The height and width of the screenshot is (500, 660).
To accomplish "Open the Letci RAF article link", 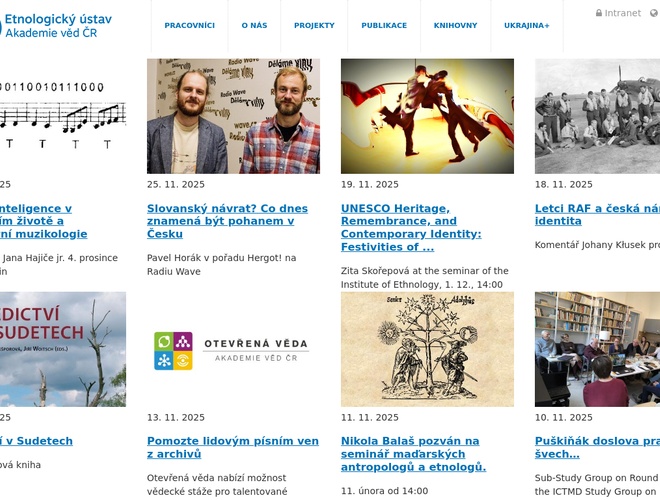I will coord(597,215).
